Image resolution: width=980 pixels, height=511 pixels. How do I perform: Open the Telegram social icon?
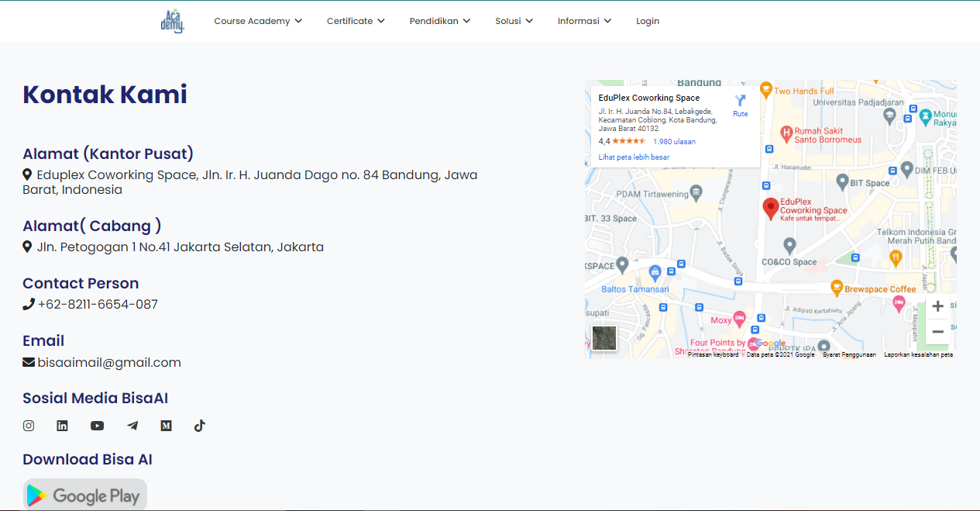point(132,426)
